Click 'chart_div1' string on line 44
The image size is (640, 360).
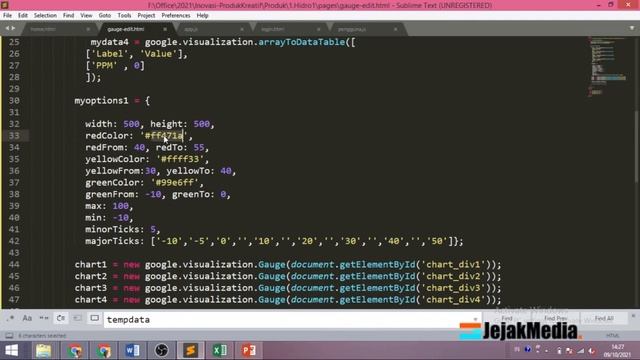(x=453, y=264)
